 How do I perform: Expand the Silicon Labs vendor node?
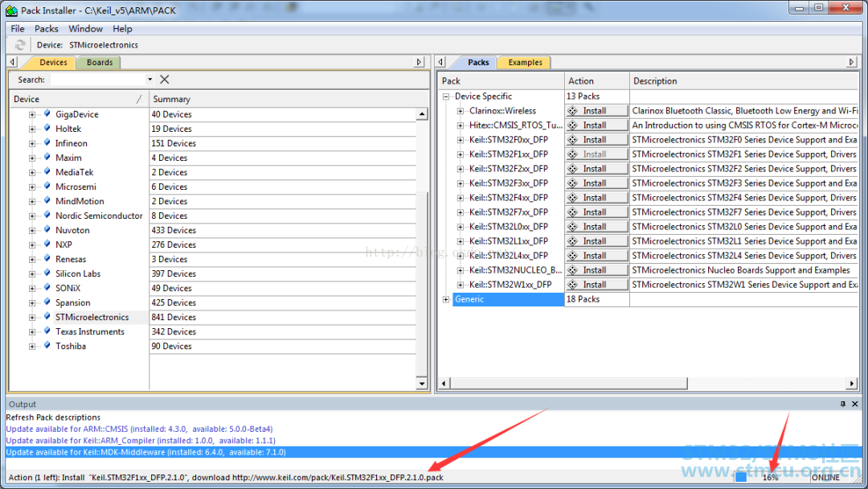pyautogui.click(x=32, y=274)
